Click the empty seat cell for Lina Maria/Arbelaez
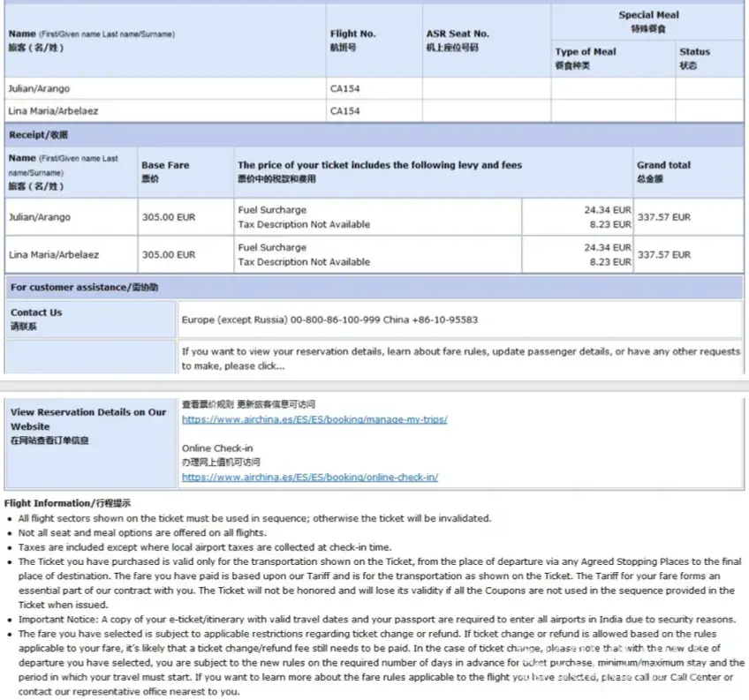Screen dimensions: 749x700 [x=486, y=111]
